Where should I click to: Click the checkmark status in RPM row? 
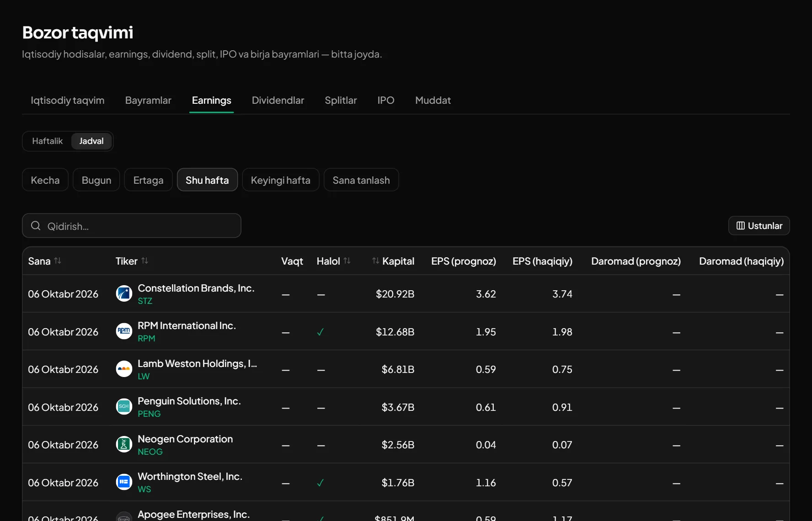(x=321, y=332)
